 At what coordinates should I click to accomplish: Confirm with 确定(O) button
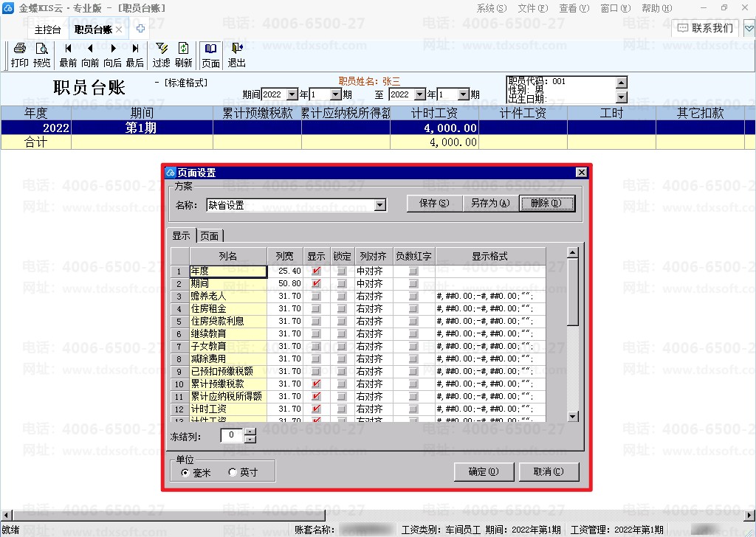(x=484, y=471)
